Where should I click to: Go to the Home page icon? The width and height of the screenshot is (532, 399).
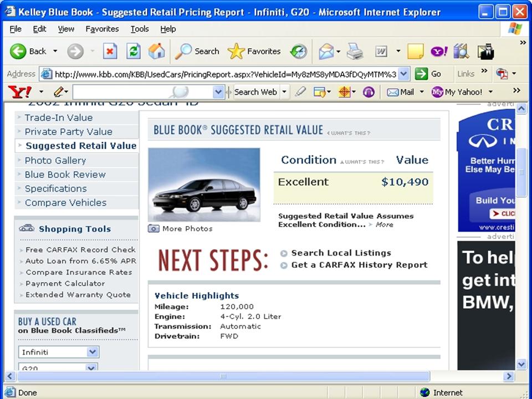pos(156,52)
